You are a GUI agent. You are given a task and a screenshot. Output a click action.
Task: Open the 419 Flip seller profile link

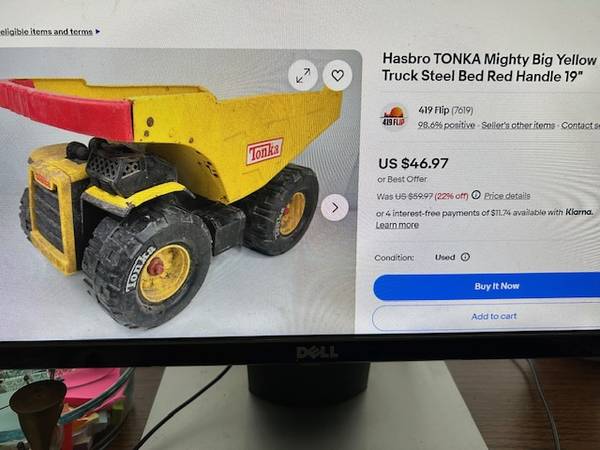434,110
